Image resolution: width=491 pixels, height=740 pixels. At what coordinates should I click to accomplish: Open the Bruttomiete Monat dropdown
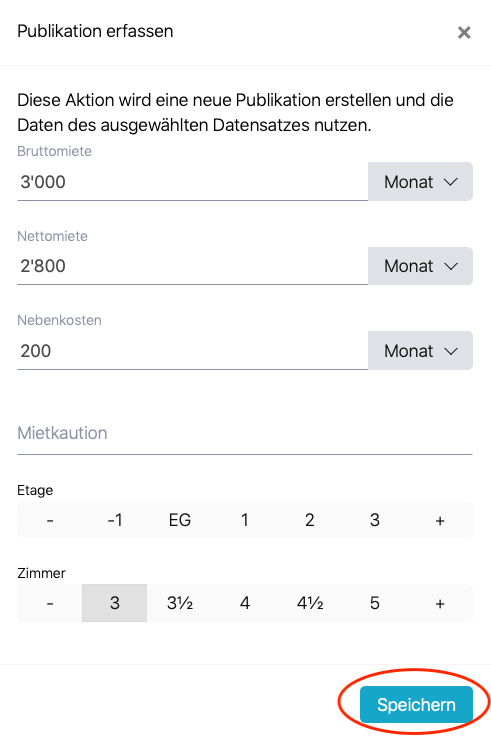420,182
